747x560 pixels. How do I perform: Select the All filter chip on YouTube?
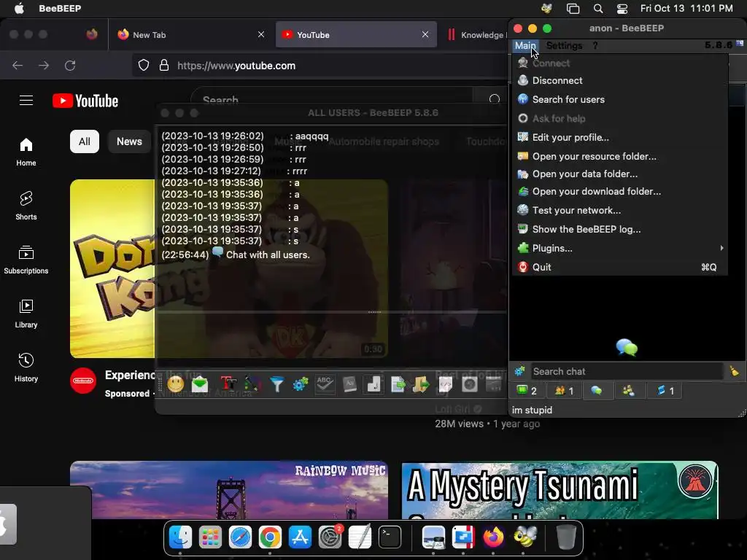click(x=85, y=141)
